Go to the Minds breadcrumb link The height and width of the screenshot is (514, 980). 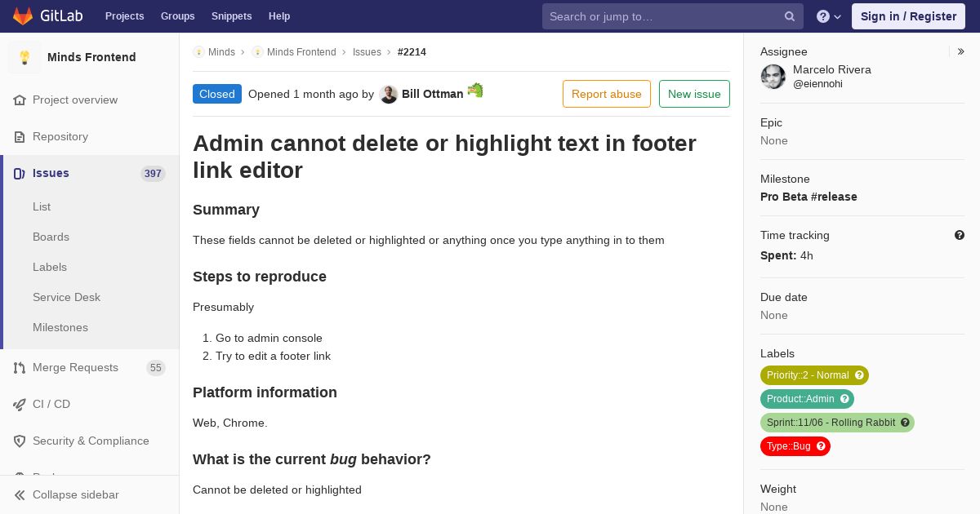click(x=221, y=51)
